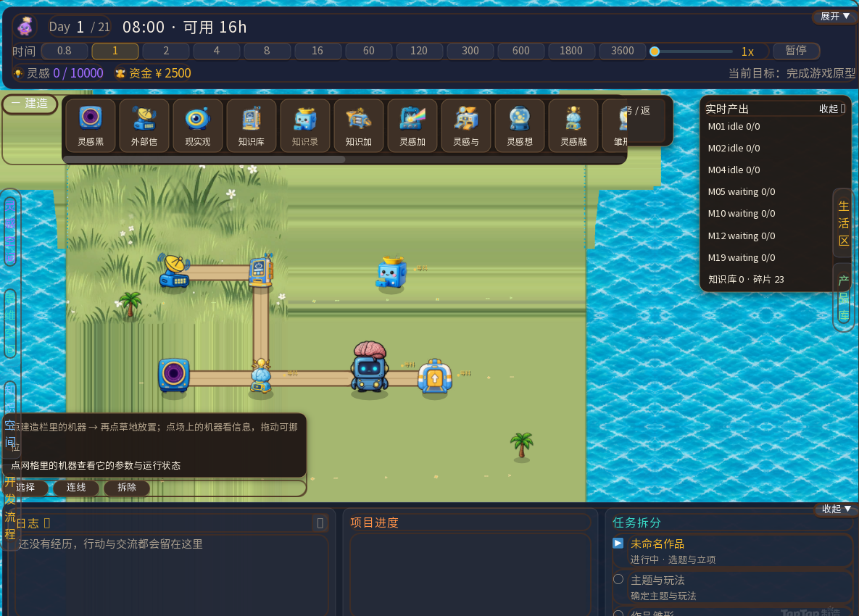Open the 开发流程 side tab
859x616 pixels.
coord(10,508)
